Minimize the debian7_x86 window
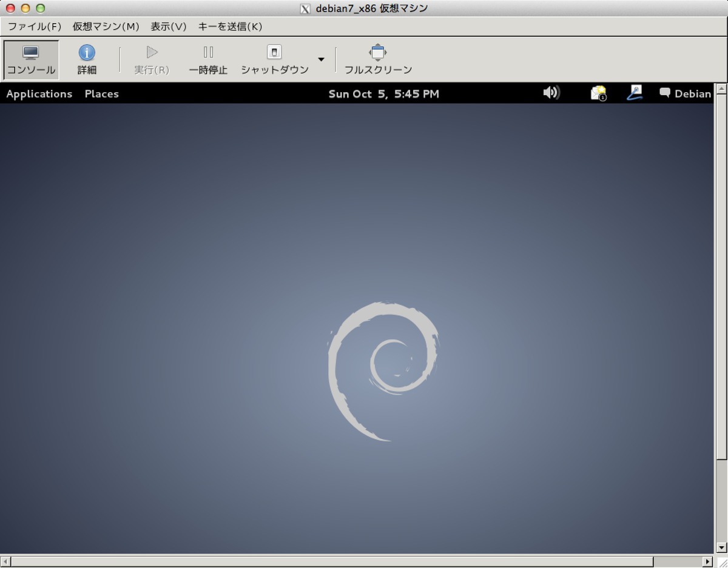 pyautogui.click(x=25, y=8)
